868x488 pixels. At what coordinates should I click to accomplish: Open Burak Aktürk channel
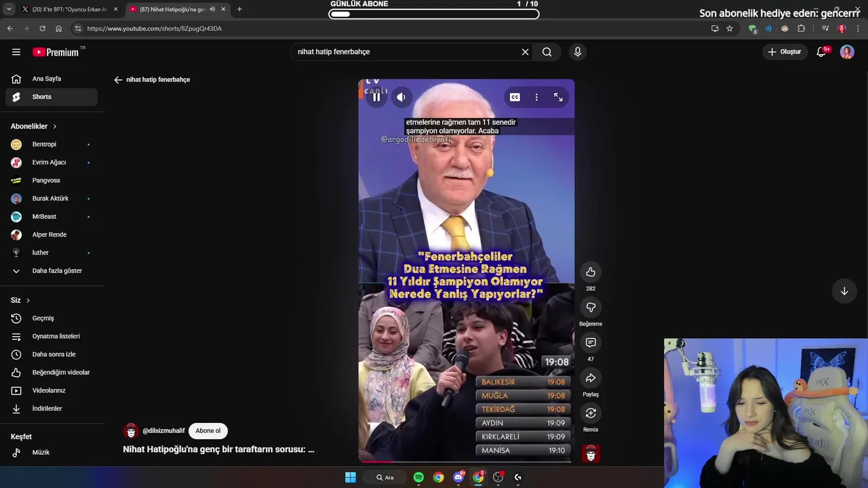click(x=52, y=199)
